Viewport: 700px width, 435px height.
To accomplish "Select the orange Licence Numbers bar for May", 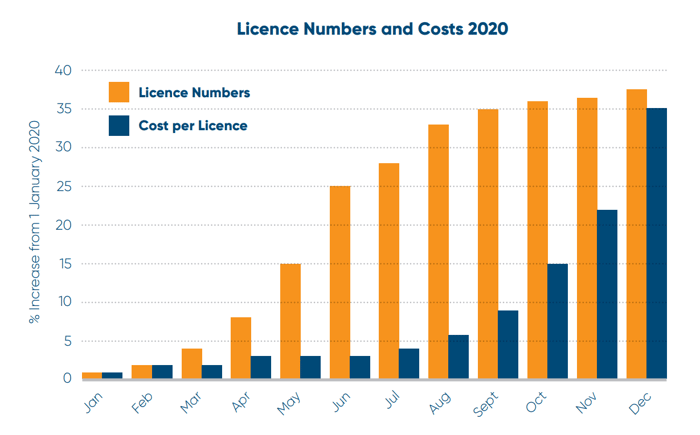I will coord(291,321).
